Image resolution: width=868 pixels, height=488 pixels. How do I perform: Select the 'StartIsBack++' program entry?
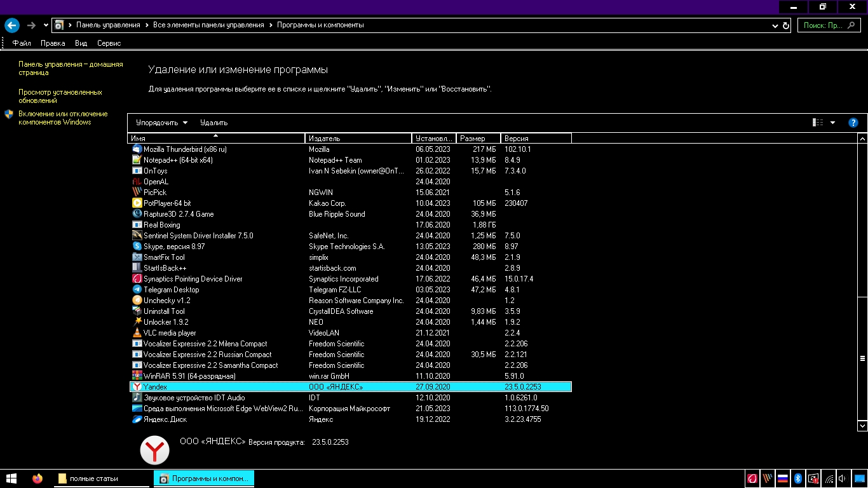(351, 268)
